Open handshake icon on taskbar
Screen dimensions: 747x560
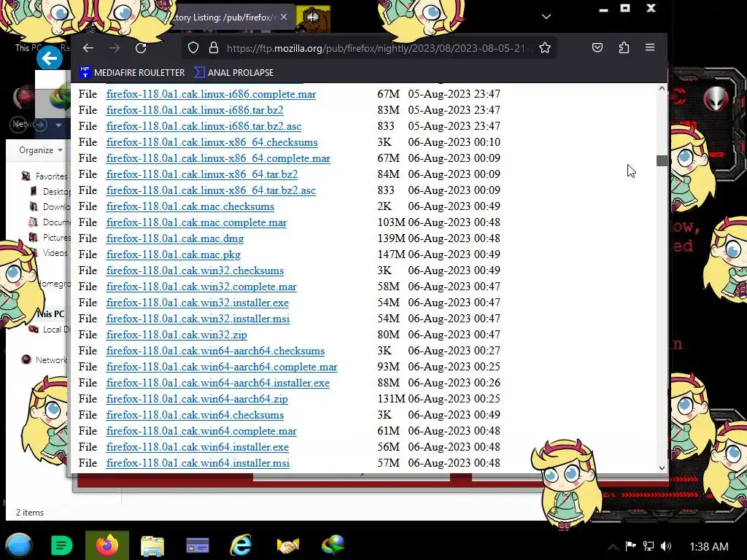point(287,545)
